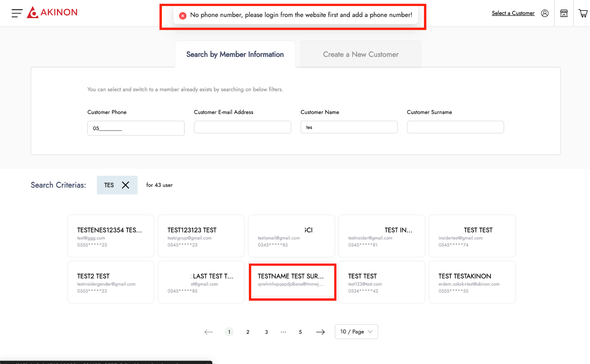Viewport: 590px width, 364px height.
Task: Select the TEST TESTAKINON customer card
Action: 472,282
